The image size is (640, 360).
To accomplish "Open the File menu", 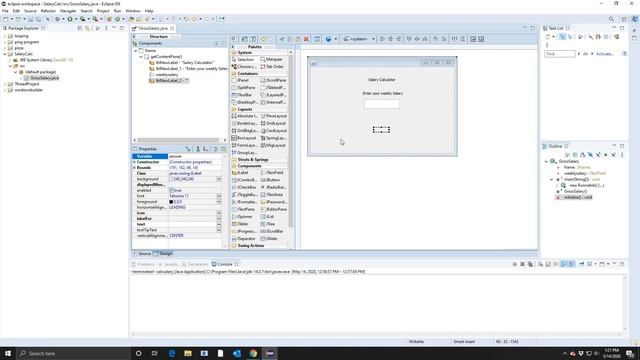I will click(5, 11).
